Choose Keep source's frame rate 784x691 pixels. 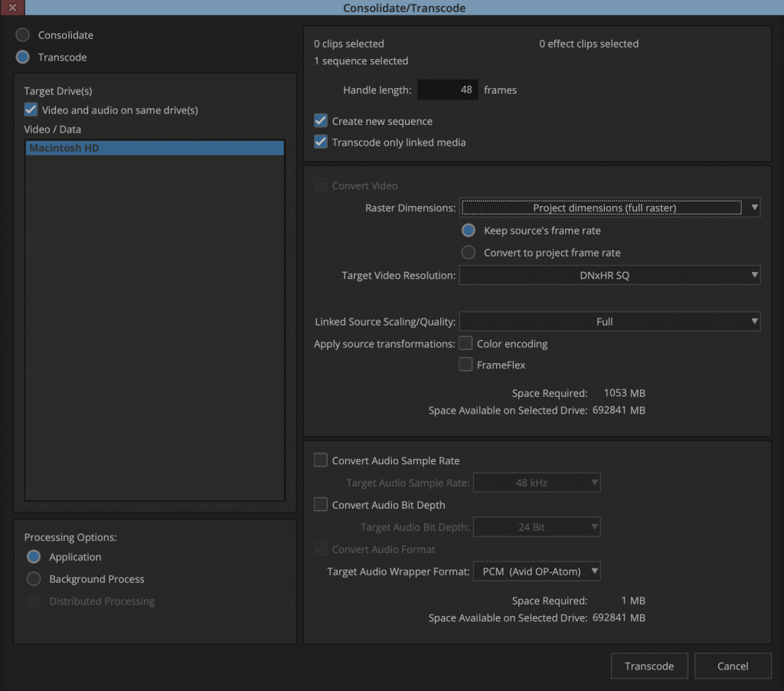point(469,231)
